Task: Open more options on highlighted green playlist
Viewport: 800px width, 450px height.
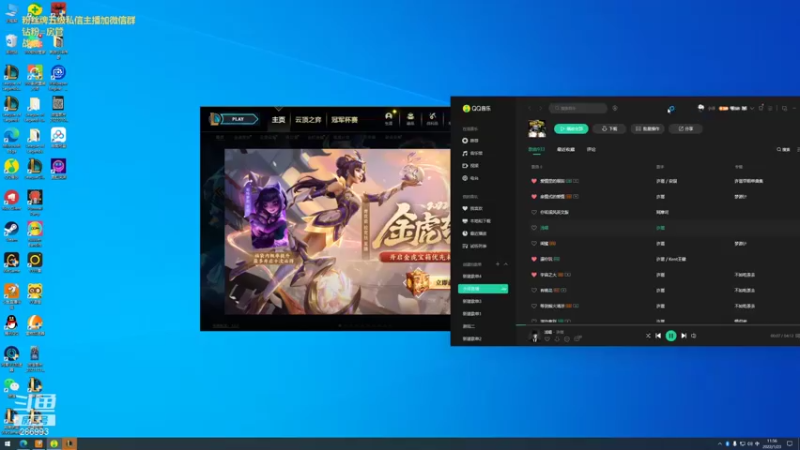Action: (504, 289)
